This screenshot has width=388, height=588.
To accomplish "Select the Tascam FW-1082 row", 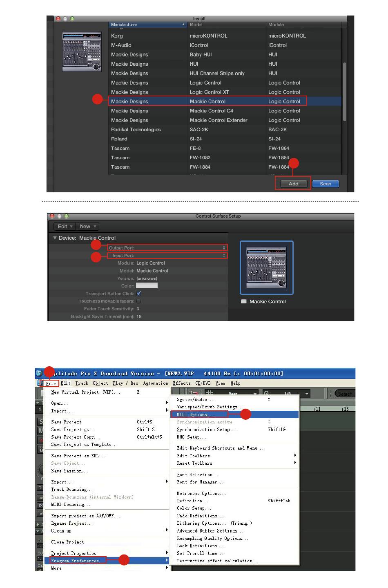I will click(x=225, y=158).
